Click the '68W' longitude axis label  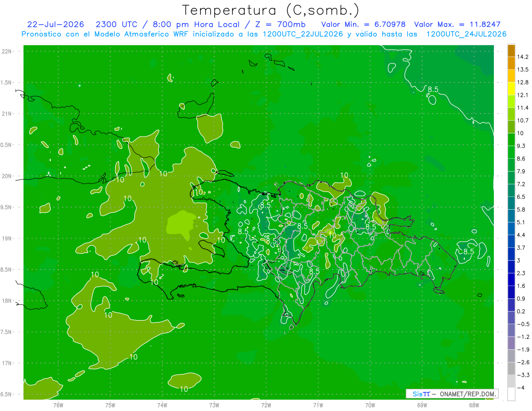(474, 405)
